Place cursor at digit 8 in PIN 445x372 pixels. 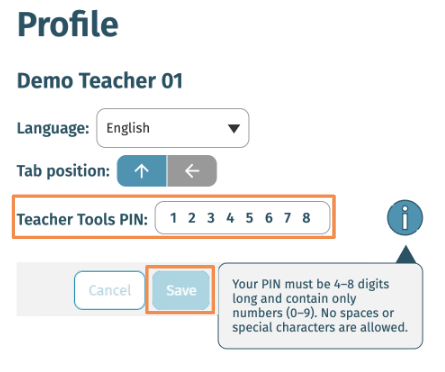coord(306,218)
